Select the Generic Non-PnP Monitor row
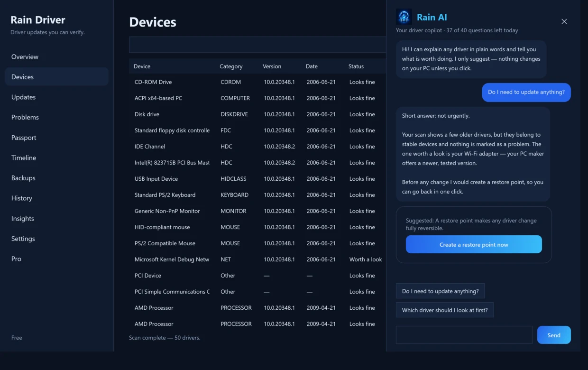Image resolution: width=588 pixels, height=370 pixels. point(257,211)
